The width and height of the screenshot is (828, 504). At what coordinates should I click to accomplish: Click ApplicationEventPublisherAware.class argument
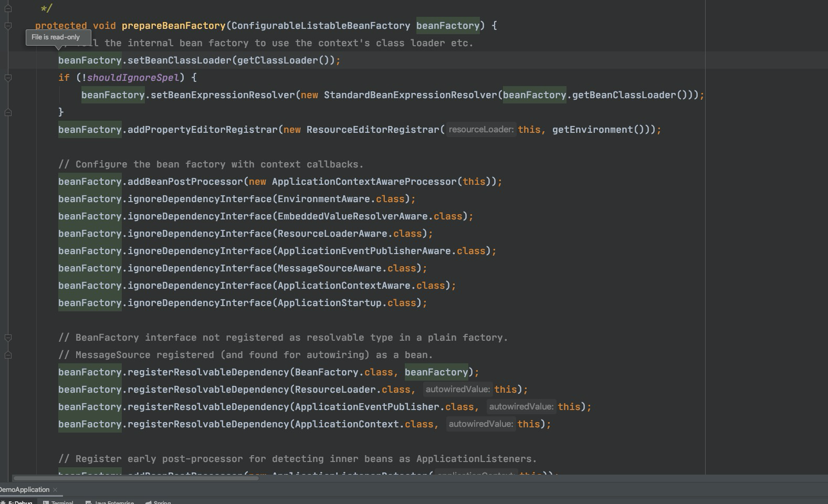pyautogui.click(x=382, y=251)
